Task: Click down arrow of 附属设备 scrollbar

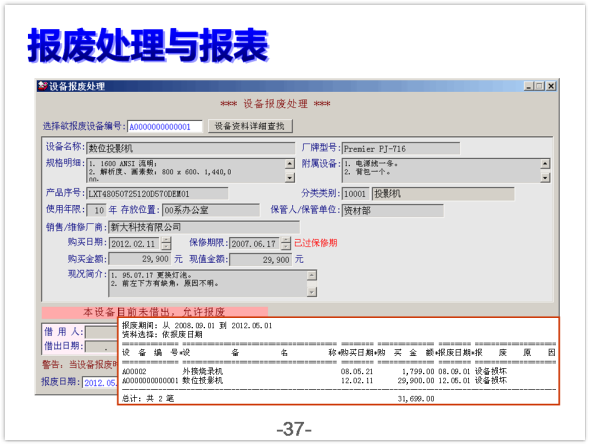Action: pos(545,177)
